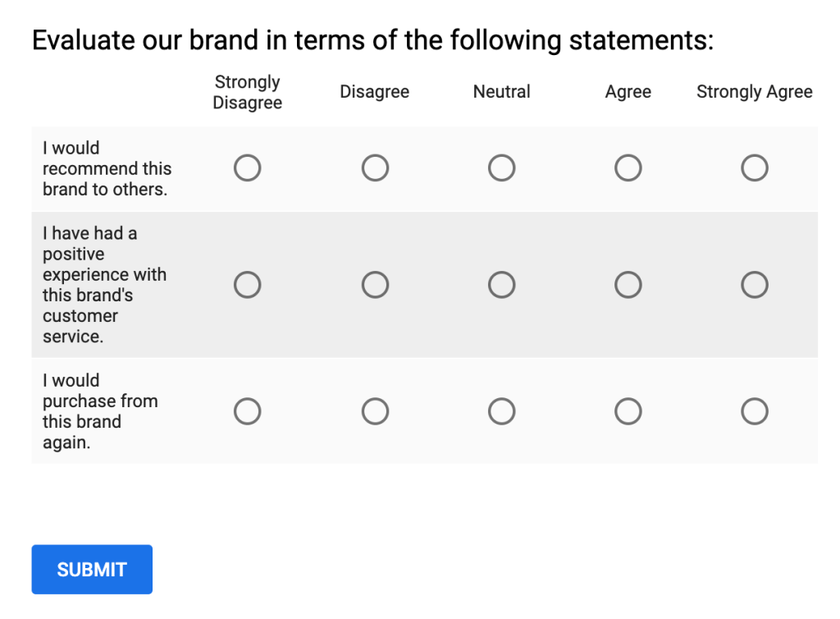Select Strongly Agree for recommend this brand
840x619 pixels.
click(755, 168)
